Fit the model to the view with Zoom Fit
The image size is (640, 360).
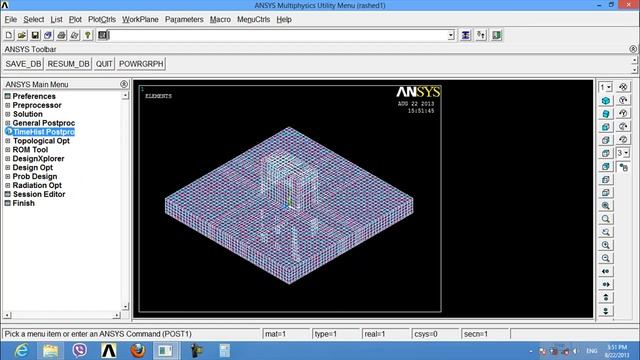(606, 206)
